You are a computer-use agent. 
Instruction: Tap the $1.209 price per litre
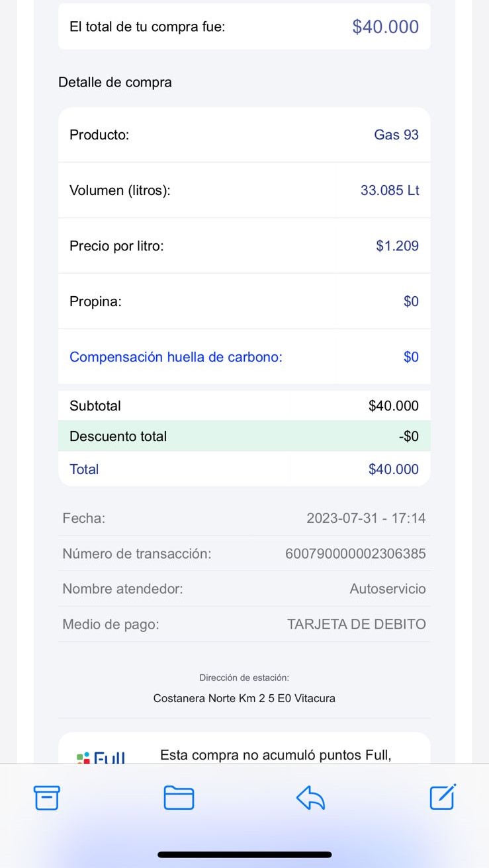(397, 246)
